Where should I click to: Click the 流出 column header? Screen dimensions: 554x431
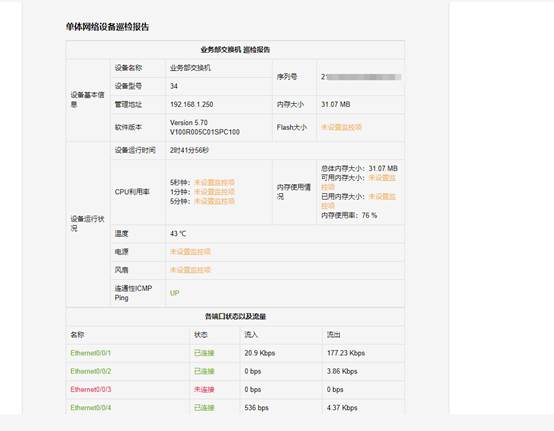pyautogui.click(x=334, y=335)
